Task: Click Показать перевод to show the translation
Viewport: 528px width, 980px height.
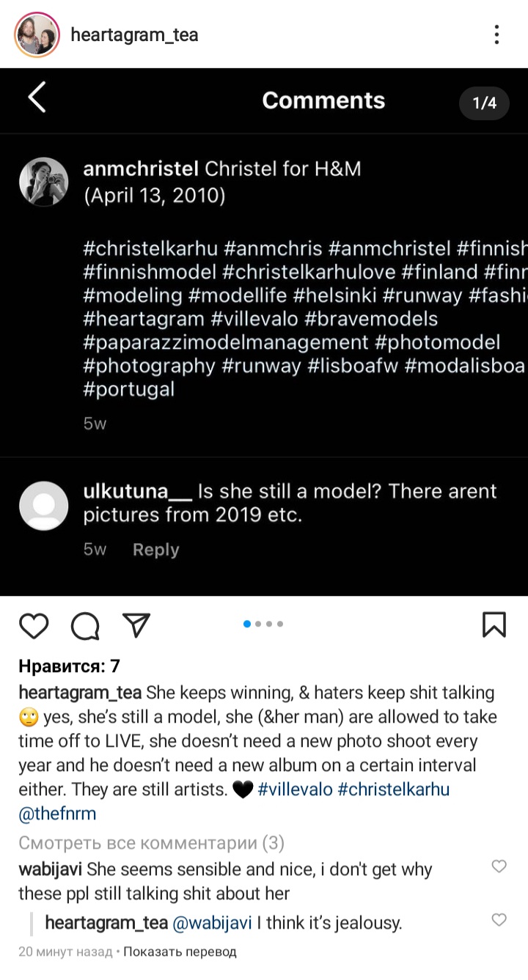Action: 180,951
